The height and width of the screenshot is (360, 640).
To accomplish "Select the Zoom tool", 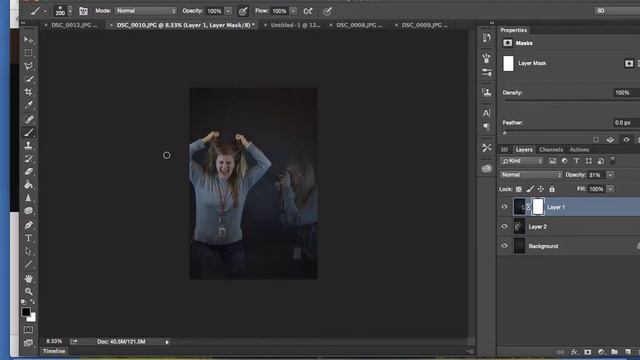I will (28, 291).
